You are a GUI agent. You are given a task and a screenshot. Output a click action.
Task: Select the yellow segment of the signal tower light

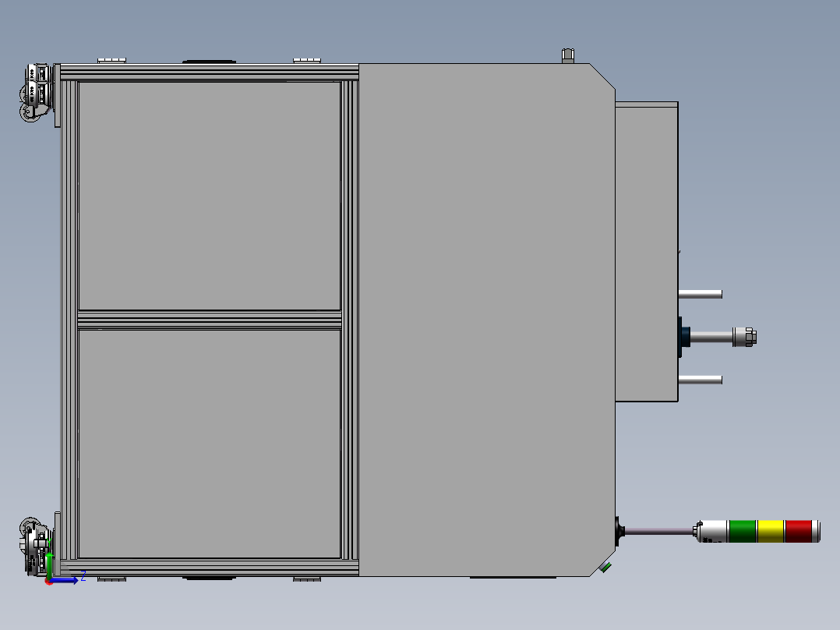pyautogui.click(x=771, y=531)
